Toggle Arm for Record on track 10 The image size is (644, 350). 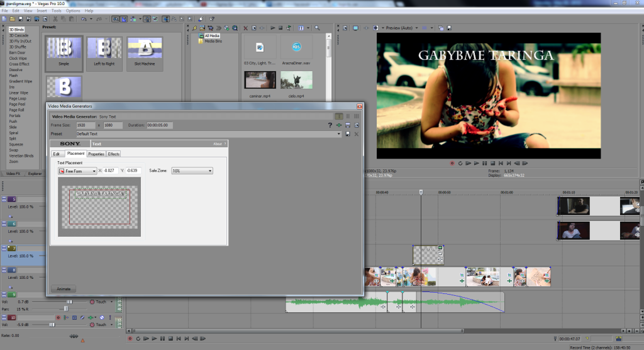58,317
